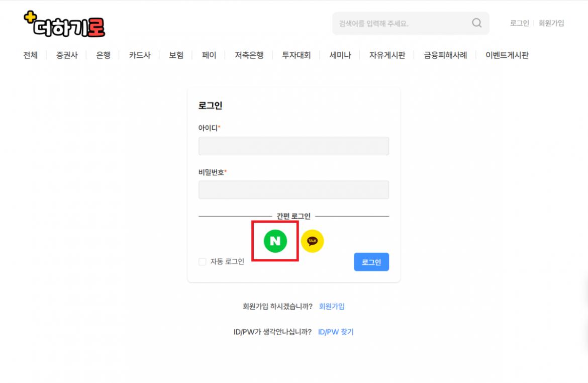Open the 카드사 menu
The image size is (588, 383).
140,55
